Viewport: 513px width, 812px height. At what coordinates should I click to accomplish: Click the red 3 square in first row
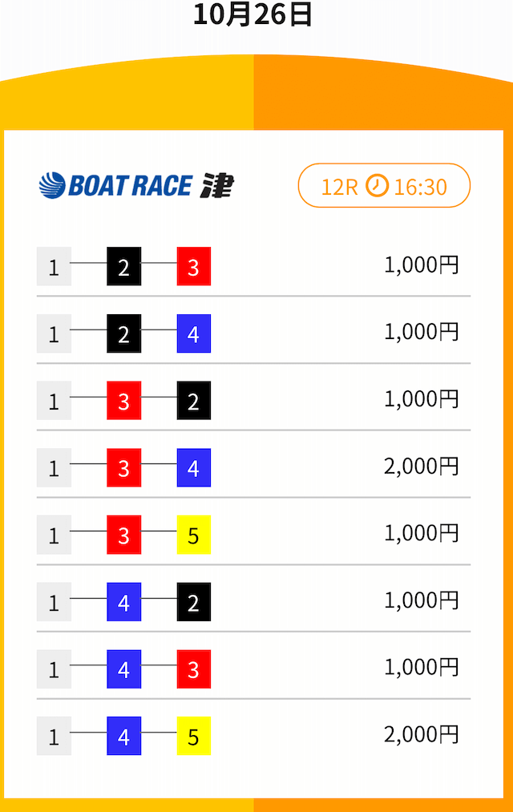[193, 266]
